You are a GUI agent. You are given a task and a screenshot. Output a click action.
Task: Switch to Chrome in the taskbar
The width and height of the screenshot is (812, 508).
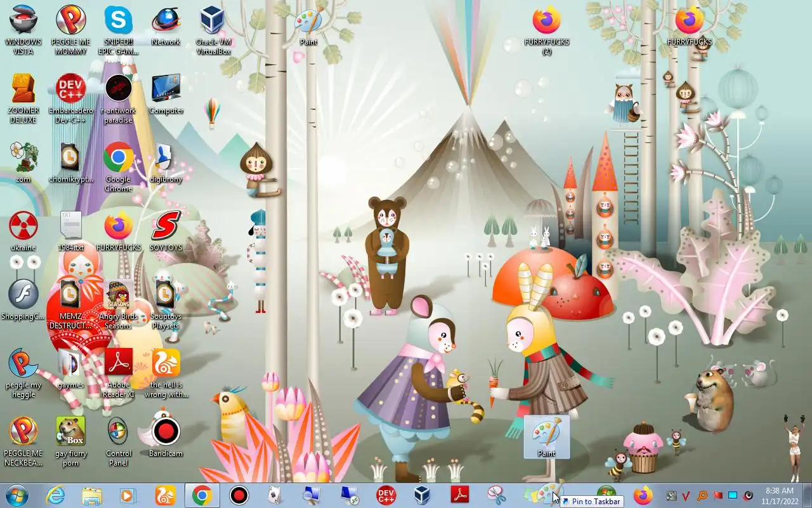click(x=202, y=495)
